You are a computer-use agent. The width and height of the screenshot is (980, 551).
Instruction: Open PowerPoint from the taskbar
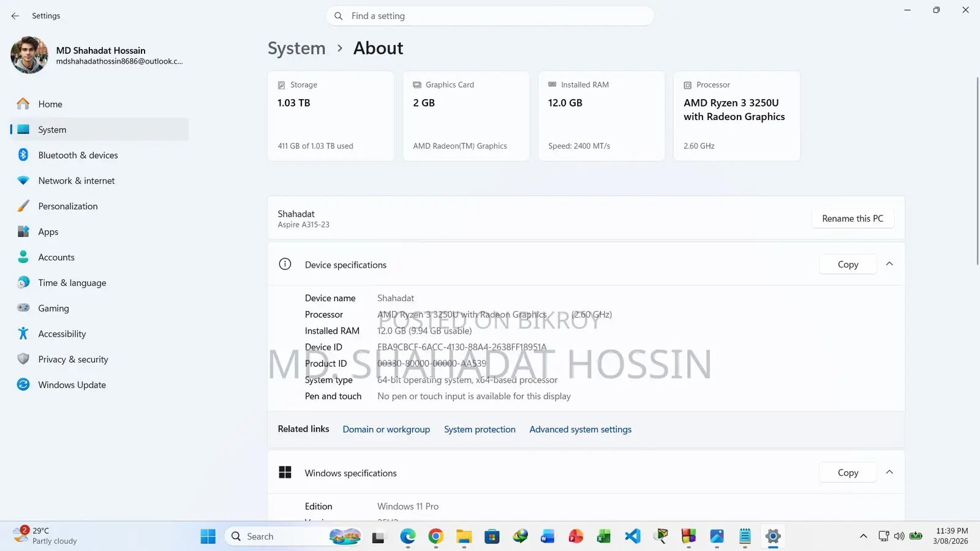pos(576,537)
